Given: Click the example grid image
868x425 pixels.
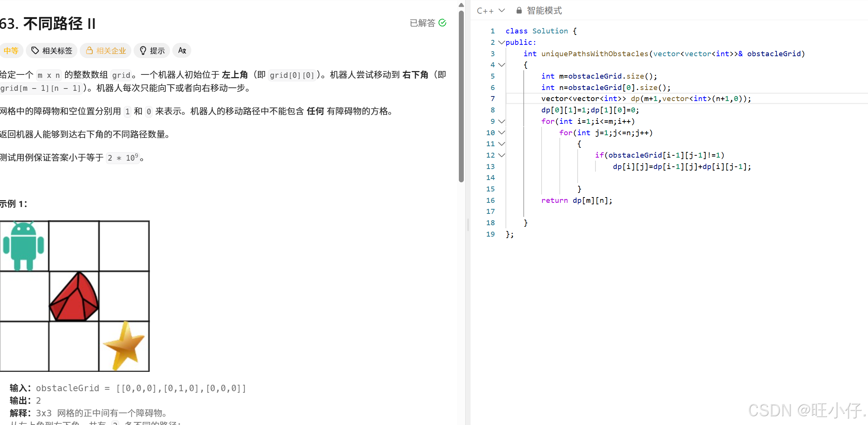Looking at the screenshot, I should (x=75, y=296).
